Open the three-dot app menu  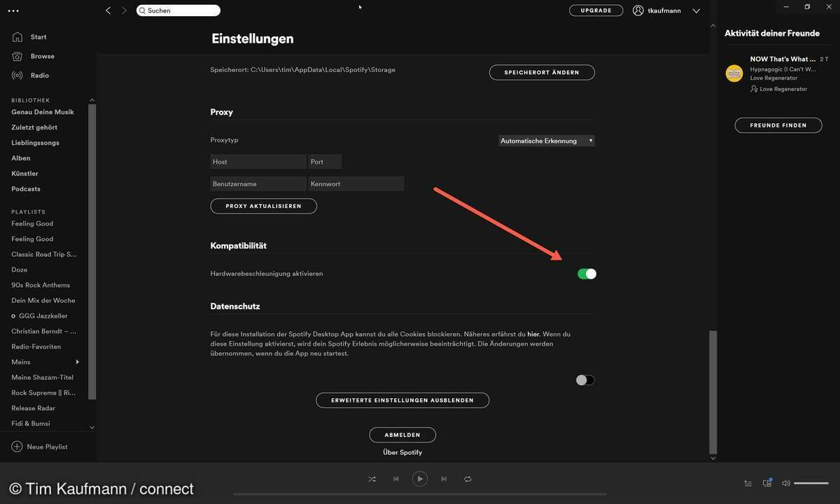(13, 10)
